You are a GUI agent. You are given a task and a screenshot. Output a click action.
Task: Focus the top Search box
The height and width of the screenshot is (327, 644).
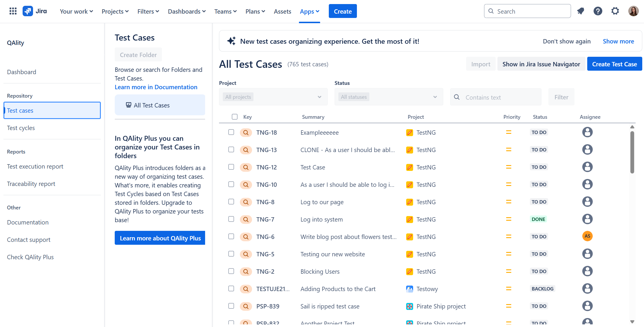[527, 11]
